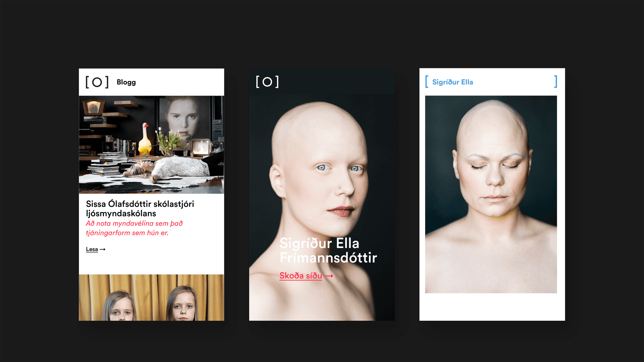Select the blue Sigríður Ella header title
644x362 pixels.
tap(452, 82)
